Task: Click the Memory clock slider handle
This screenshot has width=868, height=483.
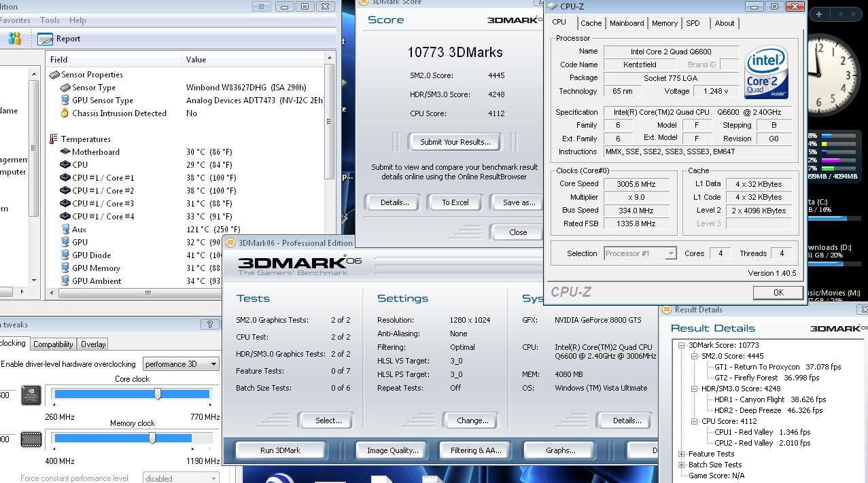Action: point(152,438)
